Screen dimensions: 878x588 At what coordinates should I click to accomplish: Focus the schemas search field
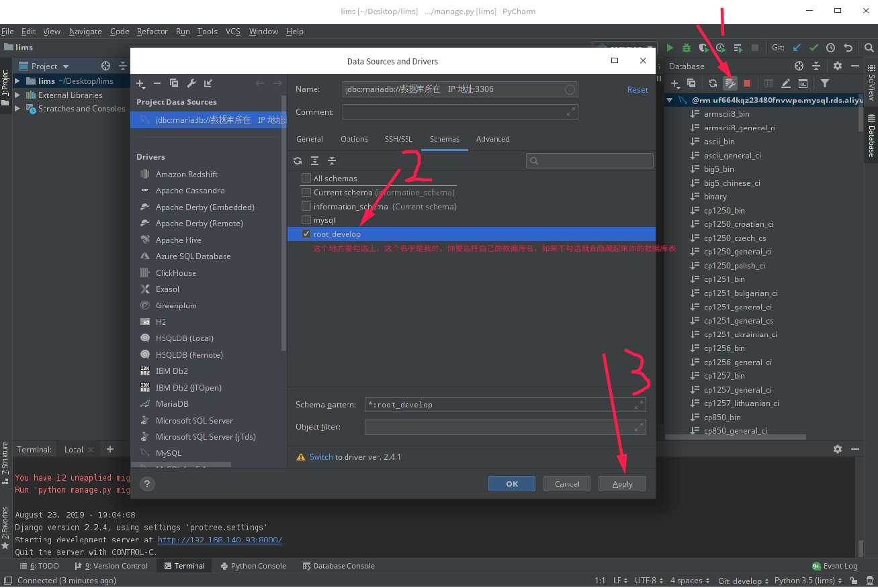tap(590, 160)
